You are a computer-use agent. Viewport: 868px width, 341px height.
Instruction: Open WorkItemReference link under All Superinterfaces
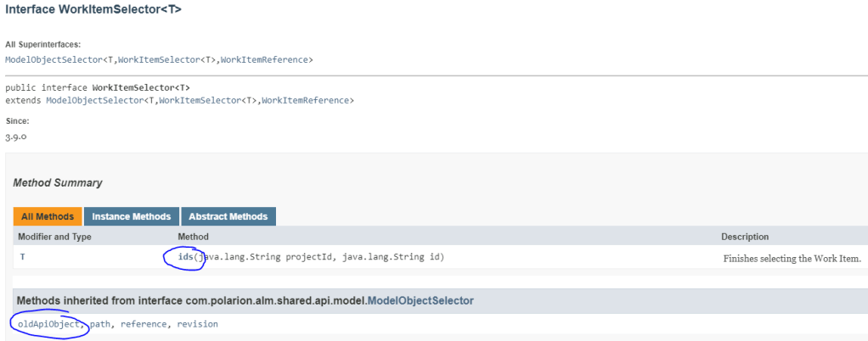click(x=267, y=59)
